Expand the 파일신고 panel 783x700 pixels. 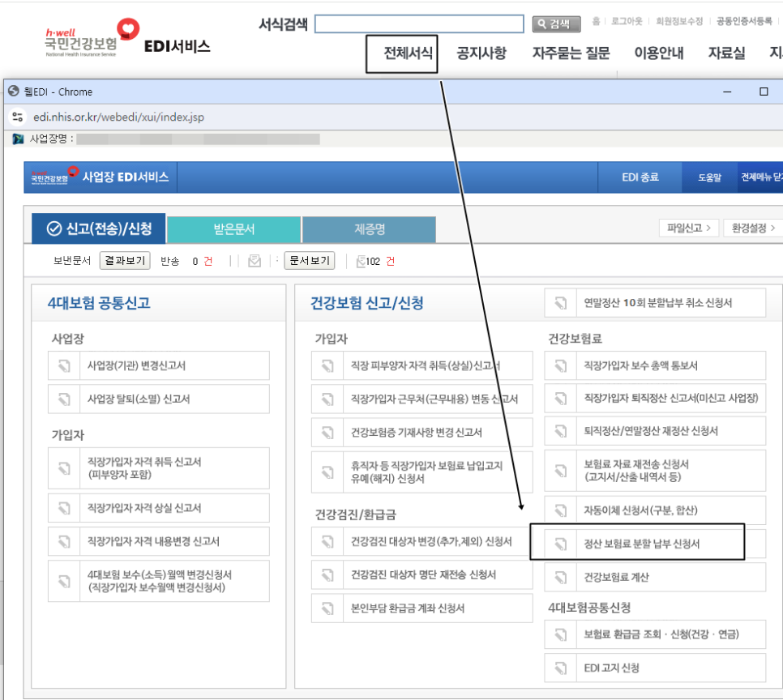tap(688, 228)
